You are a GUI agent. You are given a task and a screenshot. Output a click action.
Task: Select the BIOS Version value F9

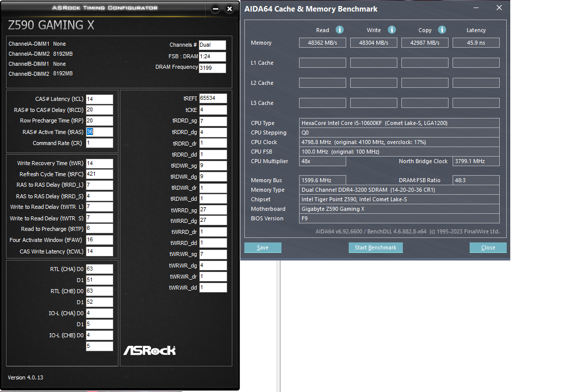point(399,218)
